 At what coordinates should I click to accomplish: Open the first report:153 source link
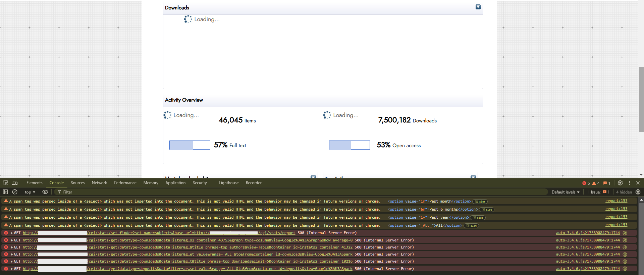[616, 201]
